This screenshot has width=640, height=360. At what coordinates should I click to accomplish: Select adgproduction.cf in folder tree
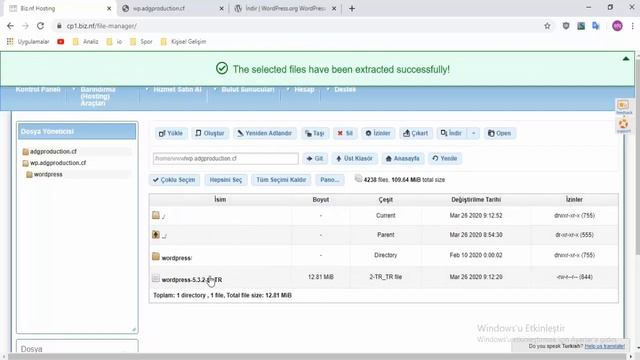(53, 151)
